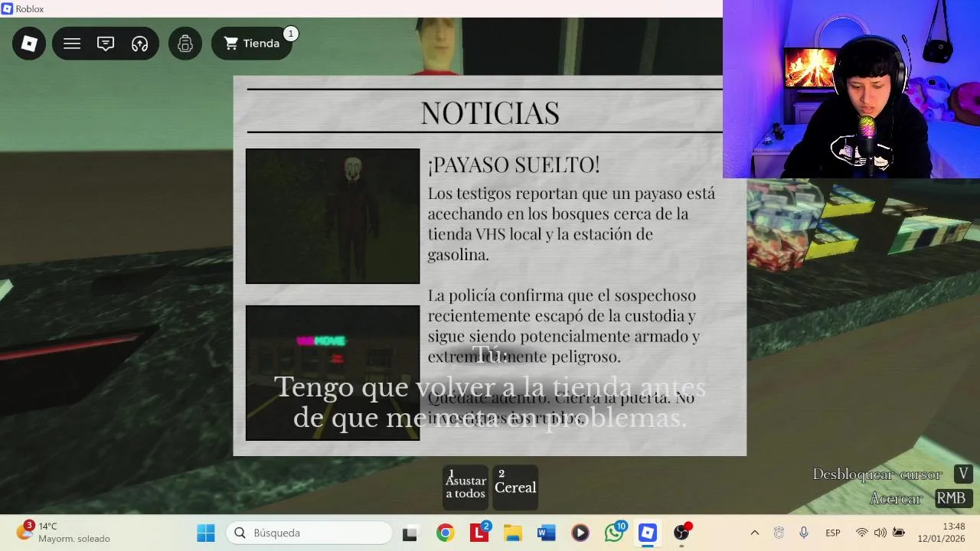Viewport: 980px width, 551px height.
Task: Open the volume speaker tray icon
Action: [880, 533]
